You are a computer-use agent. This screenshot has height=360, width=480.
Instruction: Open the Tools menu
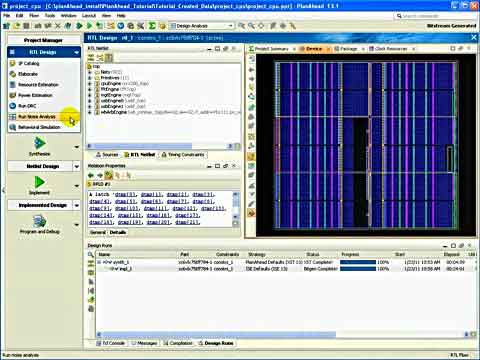point(50,15)
